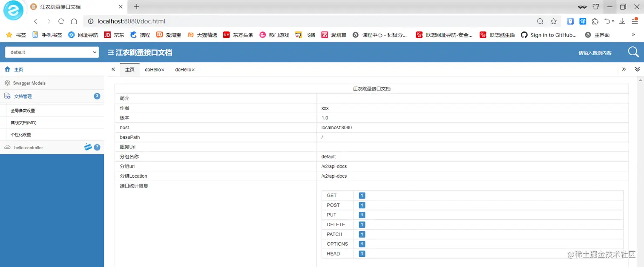Open the 书签 bookmarks folder
The width and height of the screenshot is (644, 267).
16,35
